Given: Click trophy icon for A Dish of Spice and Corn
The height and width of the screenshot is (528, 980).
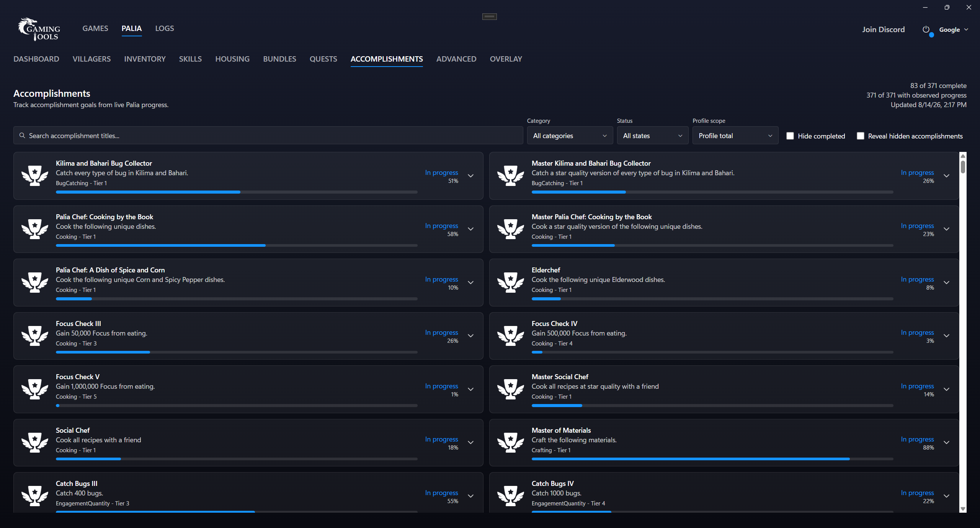Looking at the screenshot, I should [35, 282].
